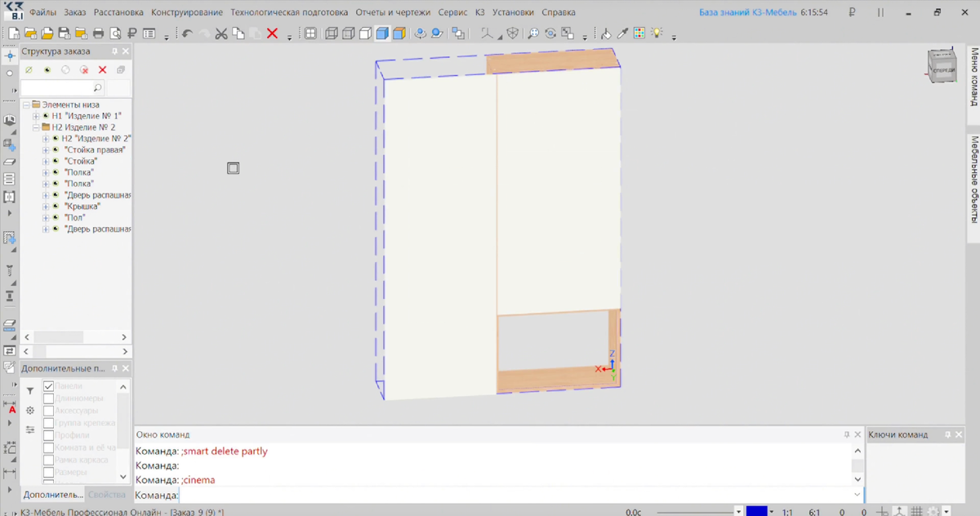980x516 pixels.
Task: Open the Технологическая подготовка menu
Action: pyautogui.click(x=290, y=12)
